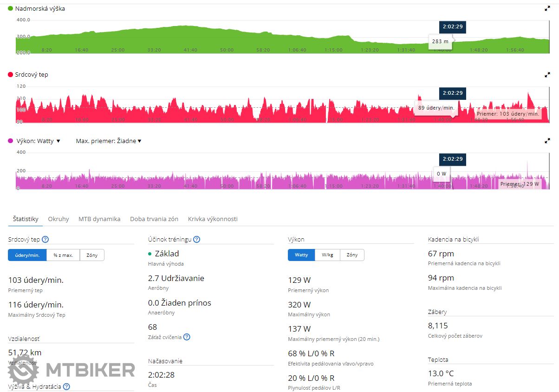
Task: Go to the Doba trvania zón tab
Action: coord(154,219)
